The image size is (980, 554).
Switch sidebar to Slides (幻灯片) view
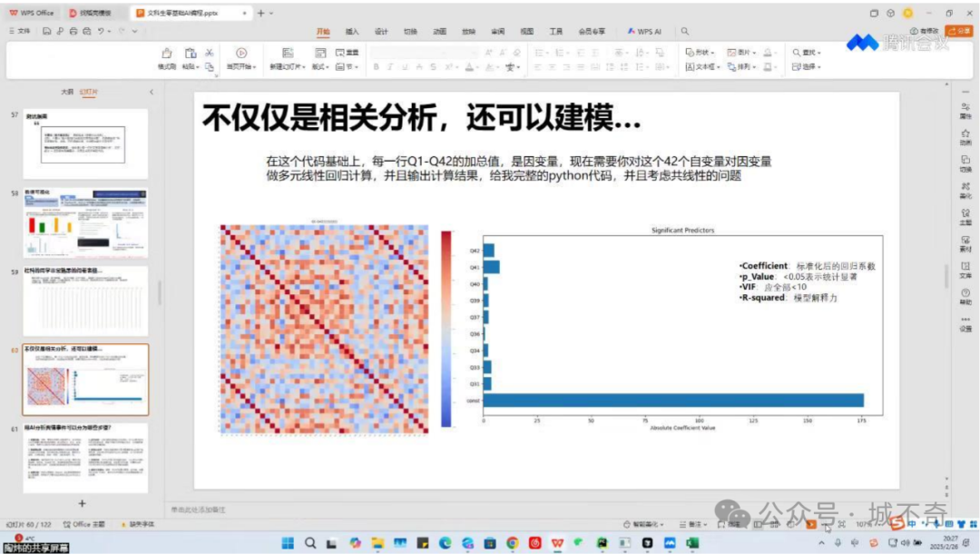[x=89, y=92]
